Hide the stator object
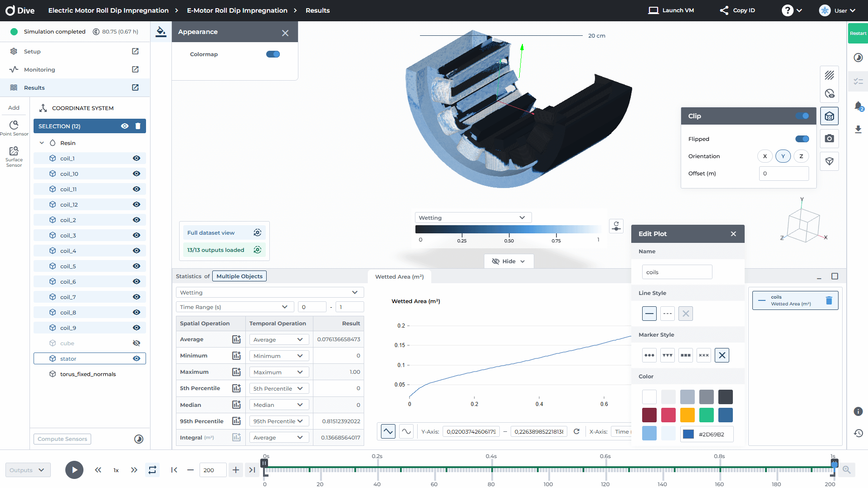 click(136, 358)
